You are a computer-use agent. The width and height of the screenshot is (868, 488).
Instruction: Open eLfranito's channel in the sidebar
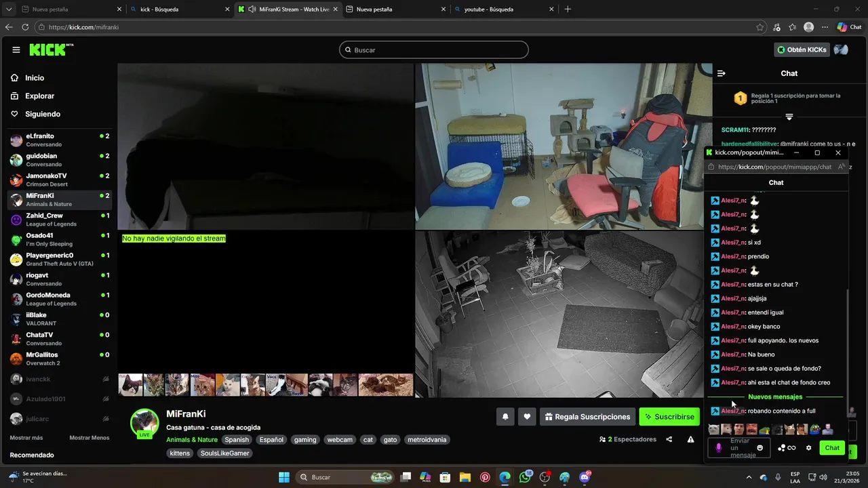point(58,140)
